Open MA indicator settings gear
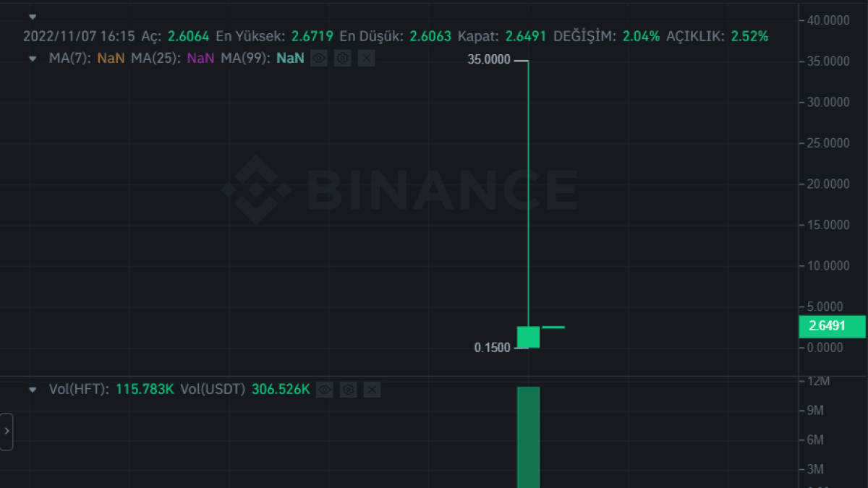The width and height of the screenshot is (868, 488). [343, 59]
